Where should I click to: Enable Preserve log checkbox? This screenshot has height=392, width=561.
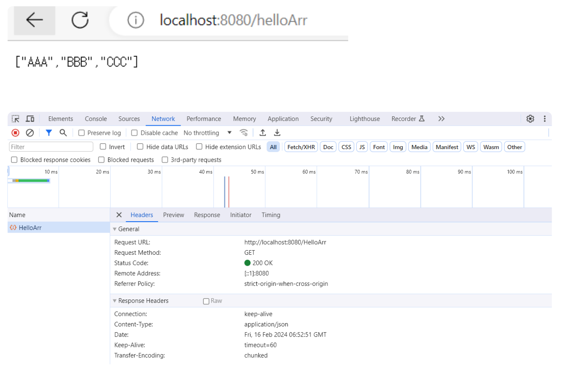(81, 133)
